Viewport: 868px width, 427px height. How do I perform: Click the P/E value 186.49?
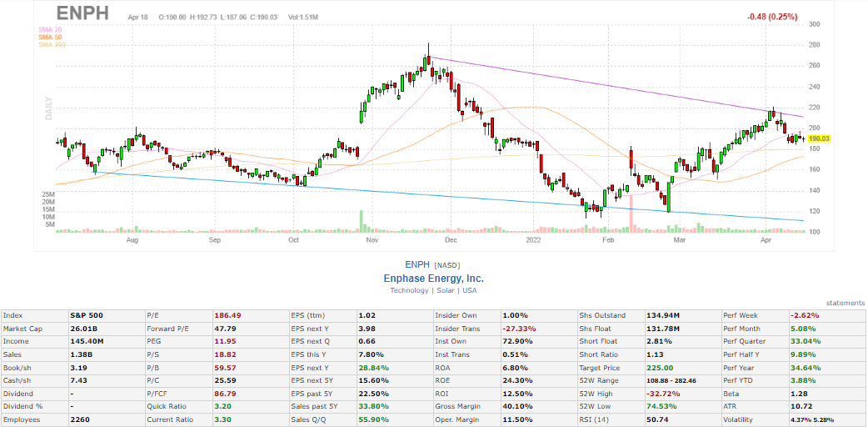coord(227,315)
